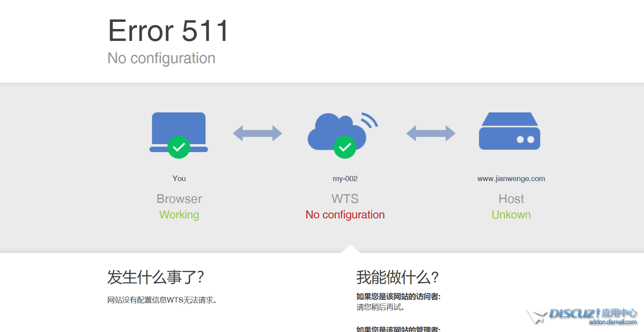
Task: Open the addon.dismall.com link
Action: 612,322
